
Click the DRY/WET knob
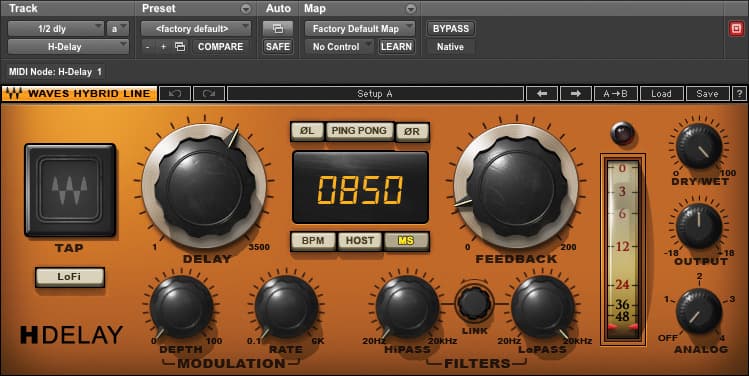coord(699,146)
